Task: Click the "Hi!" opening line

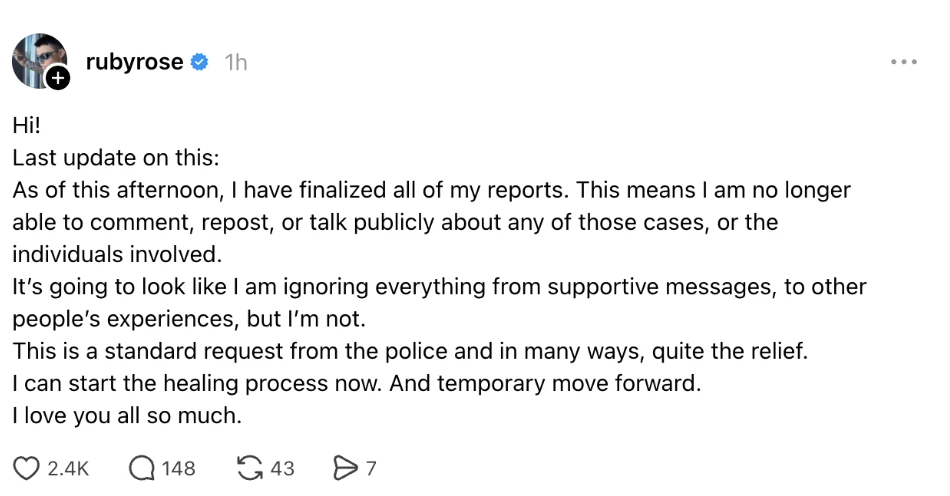Action: [27, 126]
